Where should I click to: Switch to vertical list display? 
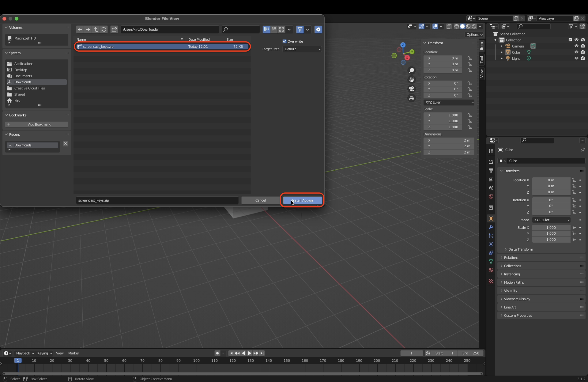point(266,29)
